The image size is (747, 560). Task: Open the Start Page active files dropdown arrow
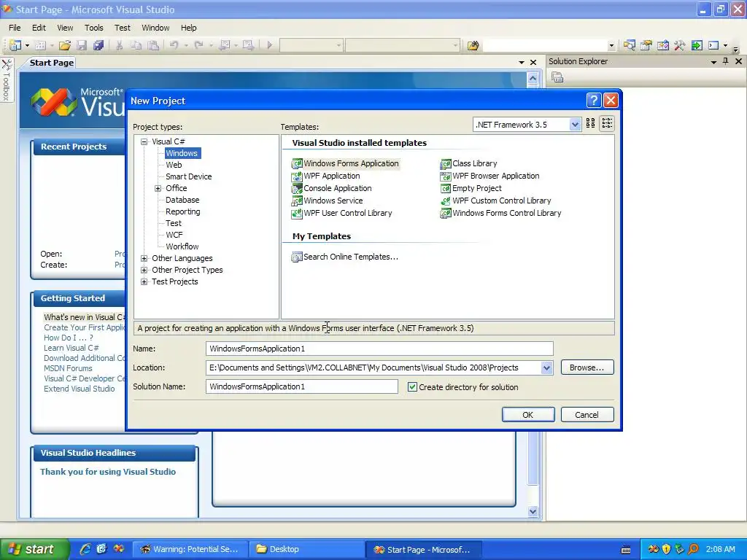click(x=522, y=63)
